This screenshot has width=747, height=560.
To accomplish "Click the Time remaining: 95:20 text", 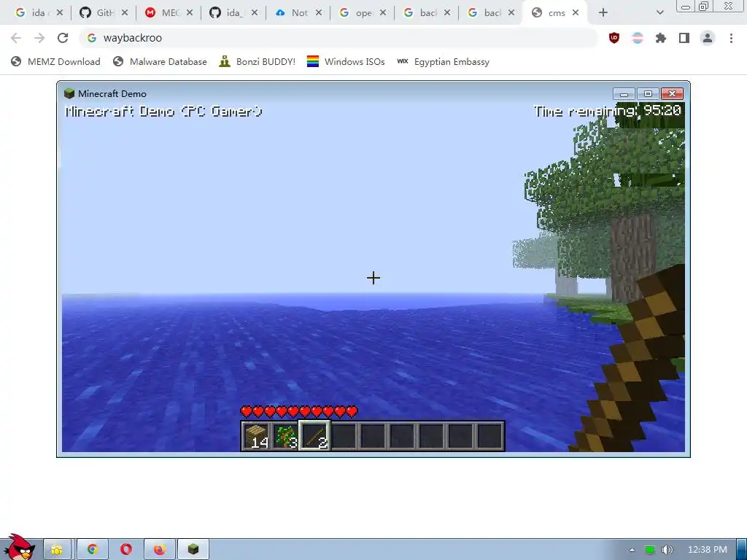I will tap(608, 111).
